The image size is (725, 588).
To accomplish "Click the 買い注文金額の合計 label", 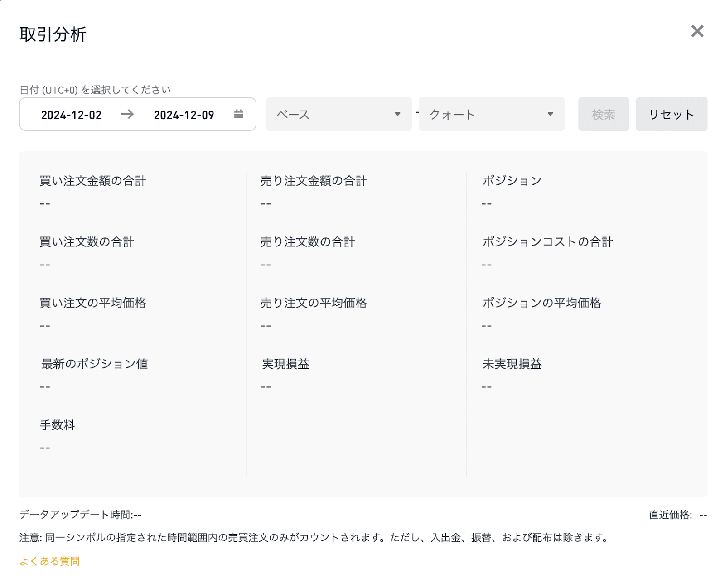I will pyautogui.click(x=93, y=181).
